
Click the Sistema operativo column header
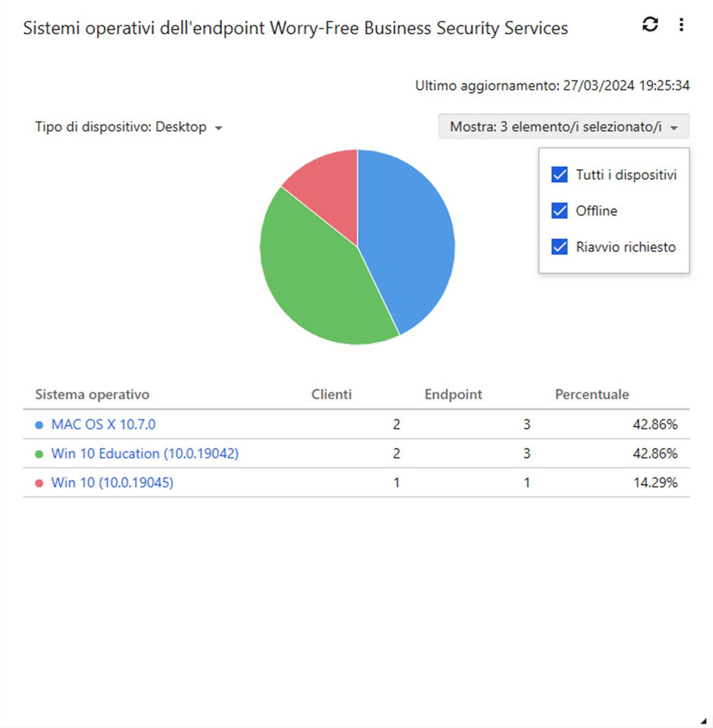92,395
